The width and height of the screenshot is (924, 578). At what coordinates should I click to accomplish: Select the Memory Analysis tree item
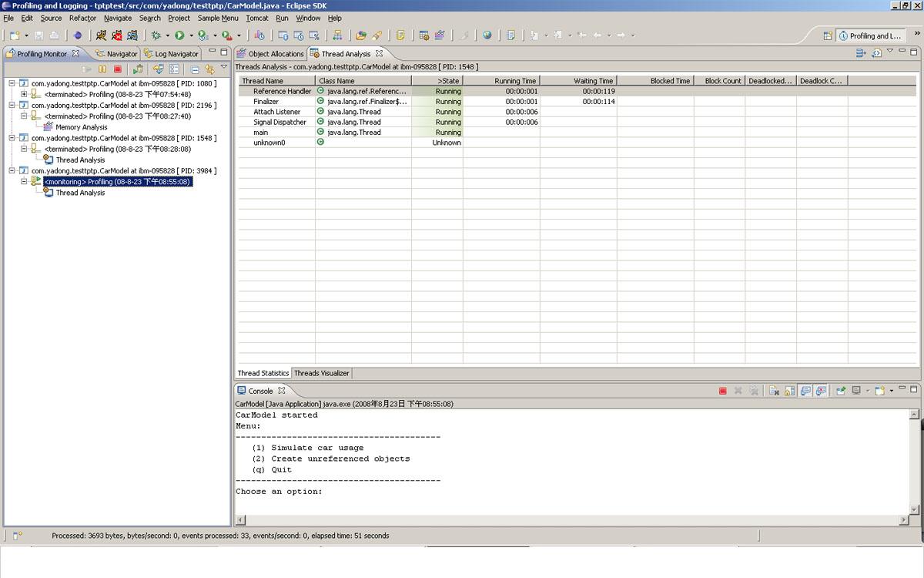[81, 127]
